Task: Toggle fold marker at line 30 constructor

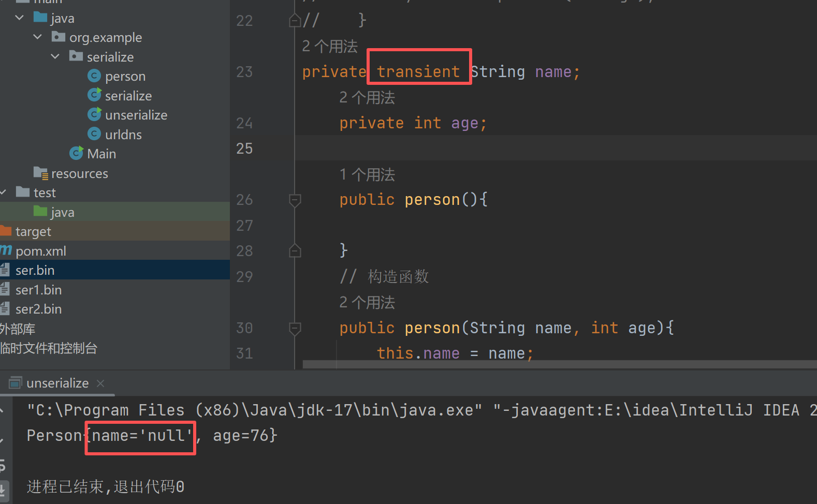Action: (x=295, y=328)
